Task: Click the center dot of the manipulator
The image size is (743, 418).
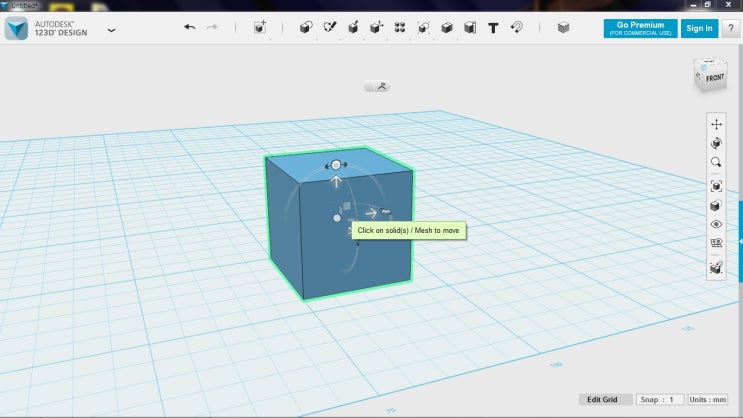Action: click(x=337, y=218)
